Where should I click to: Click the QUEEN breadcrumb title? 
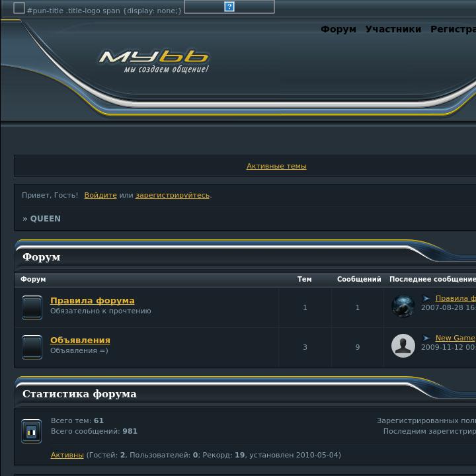point(45,219)
